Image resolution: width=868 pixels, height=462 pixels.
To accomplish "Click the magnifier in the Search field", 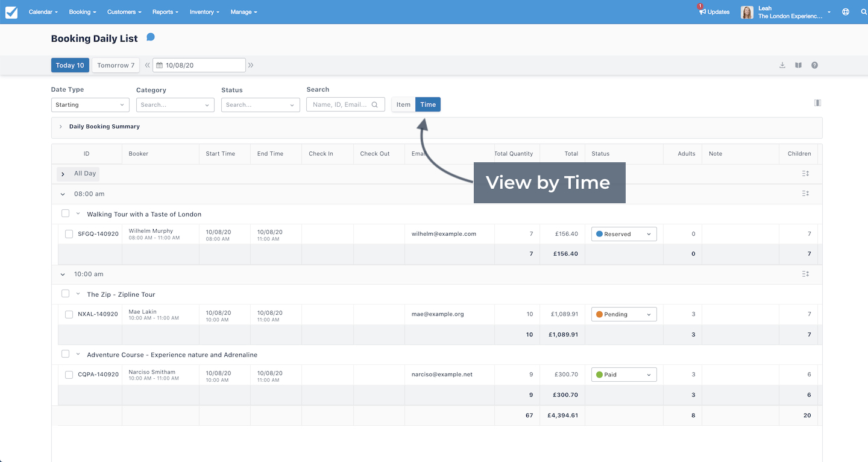I will [374, 104].
